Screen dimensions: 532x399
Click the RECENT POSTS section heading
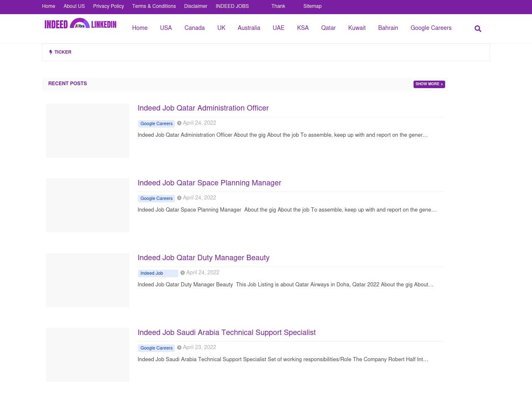pos(67,84)
